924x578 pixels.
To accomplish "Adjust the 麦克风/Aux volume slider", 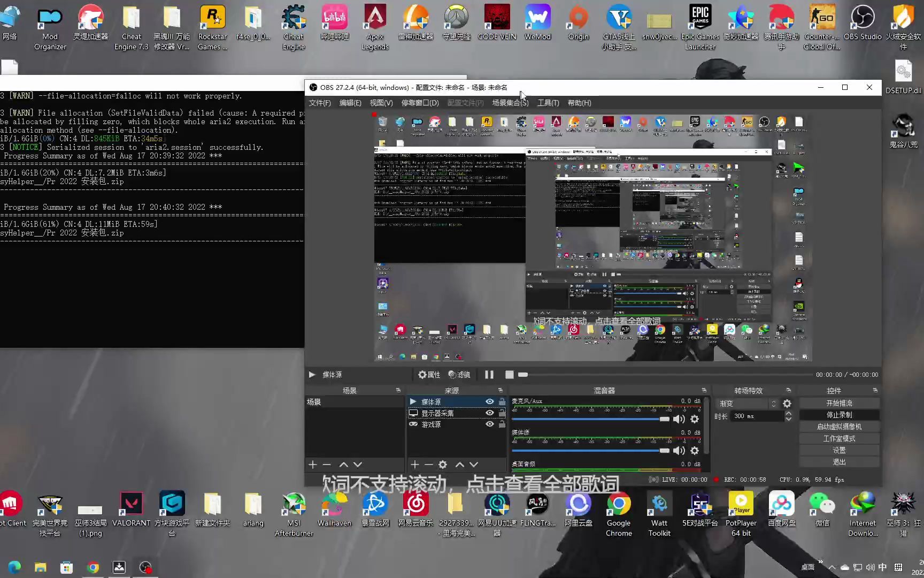I will (x=591, y=419).
